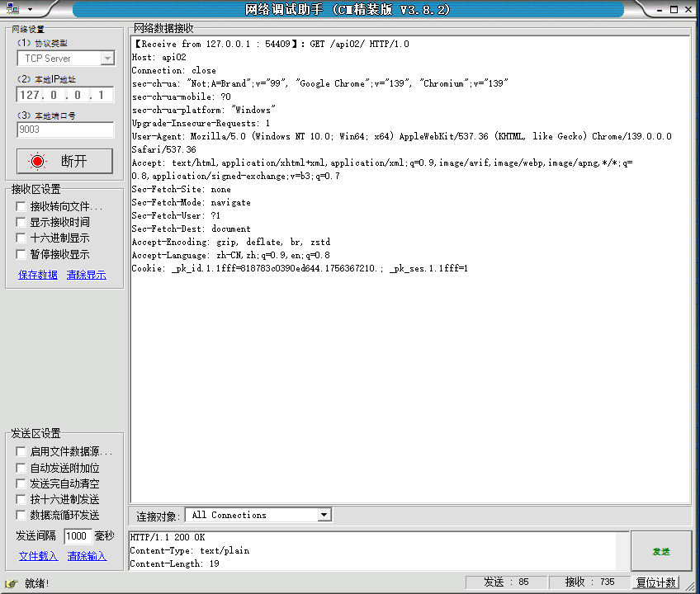Click the red 断开 disconnect button

click(x=64, y=161)
